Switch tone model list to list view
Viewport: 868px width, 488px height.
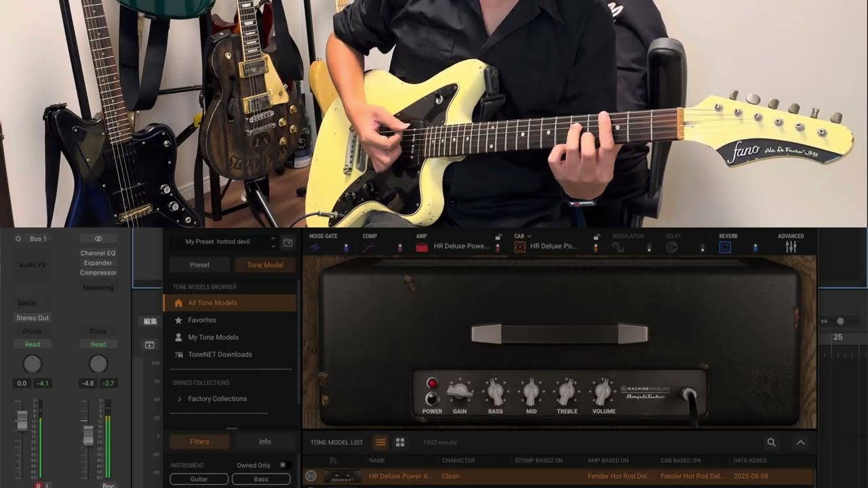pos(380,442)
